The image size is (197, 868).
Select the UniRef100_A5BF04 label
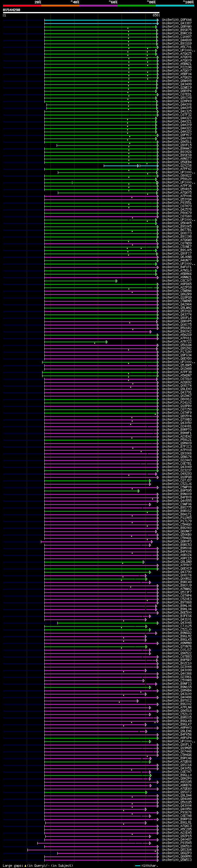click(x=177, y=74)
